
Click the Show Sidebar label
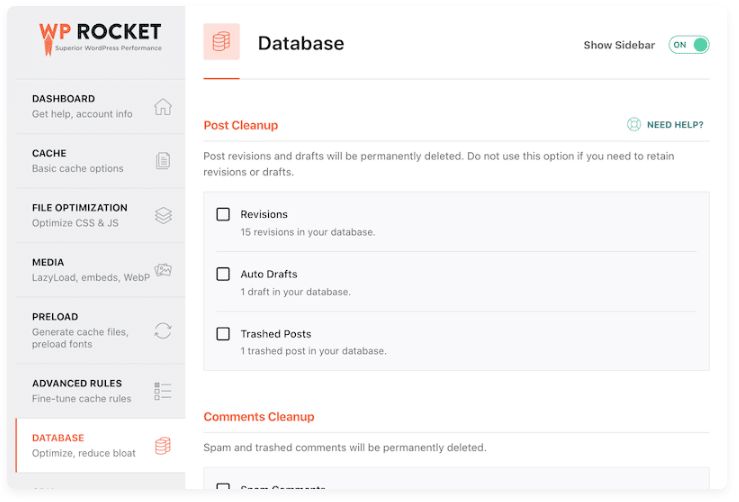coord(619,45)
